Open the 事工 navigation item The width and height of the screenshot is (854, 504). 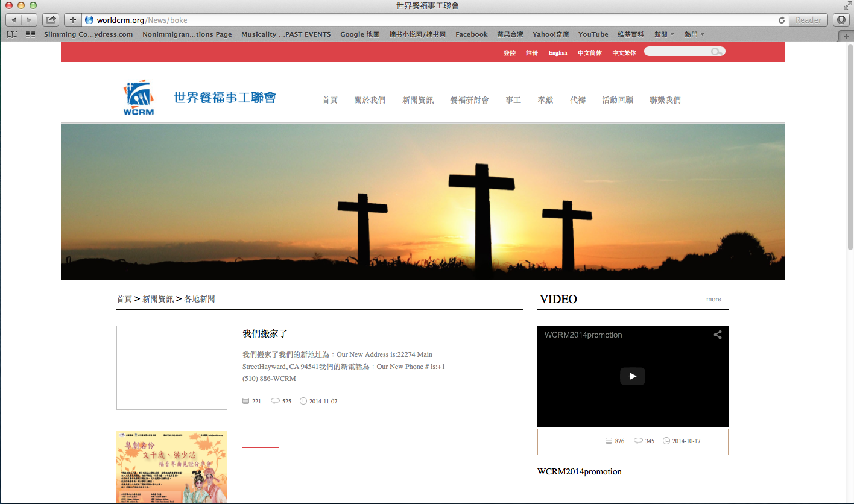coord(513,100)
